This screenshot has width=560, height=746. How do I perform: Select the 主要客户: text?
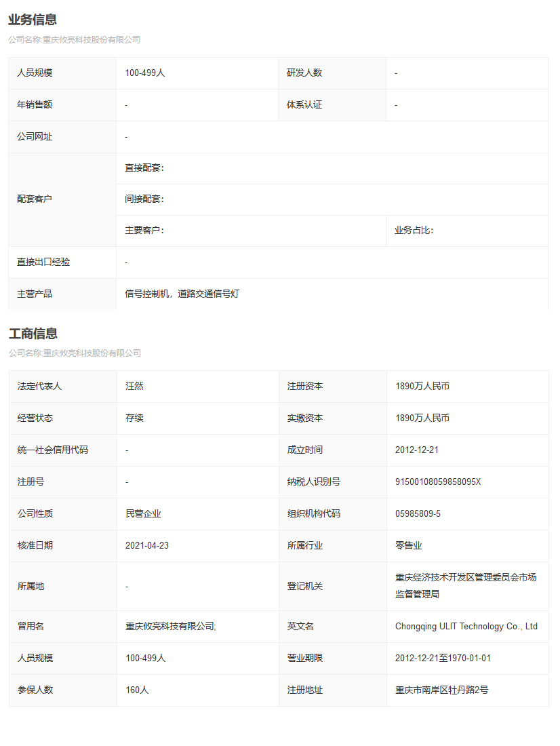pos(144,231)
